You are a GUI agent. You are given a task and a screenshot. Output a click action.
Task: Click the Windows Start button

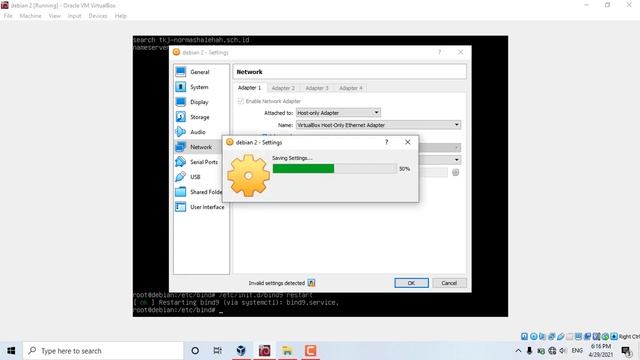[11, 351]
